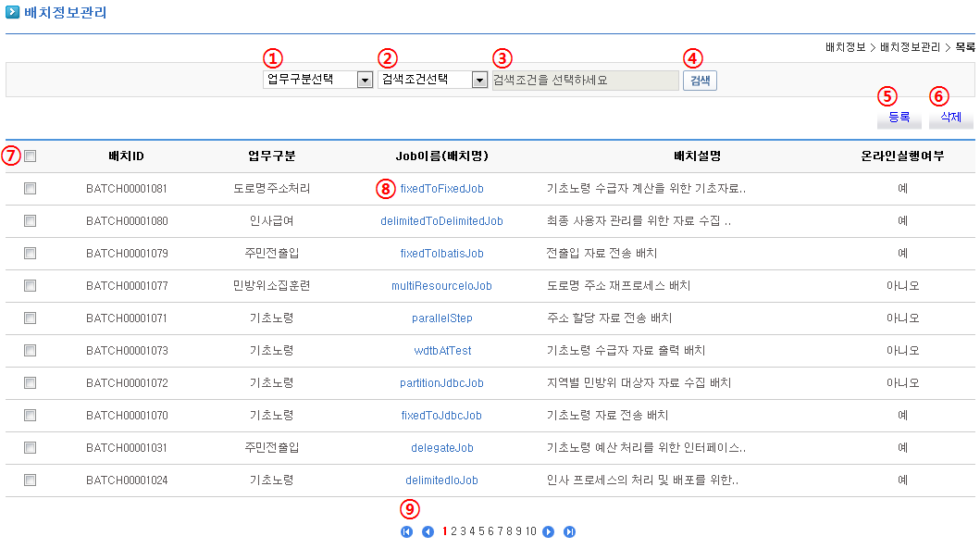The width and height of the screenshot is (980, 549).
Task: Open the fixedToFixedJob link
Action: pyautogui.click(x=441, y=189)
